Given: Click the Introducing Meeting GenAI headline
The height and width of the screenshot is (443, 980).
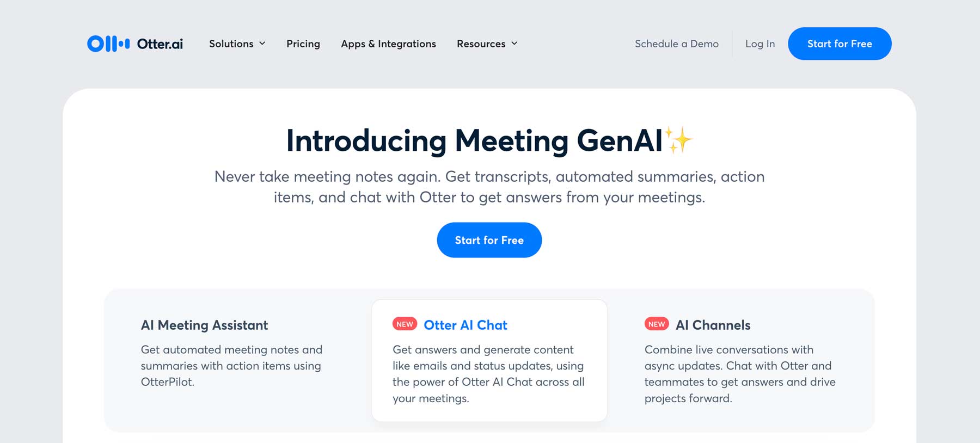Looking at the screenshot, I should (x=474, y=140).
